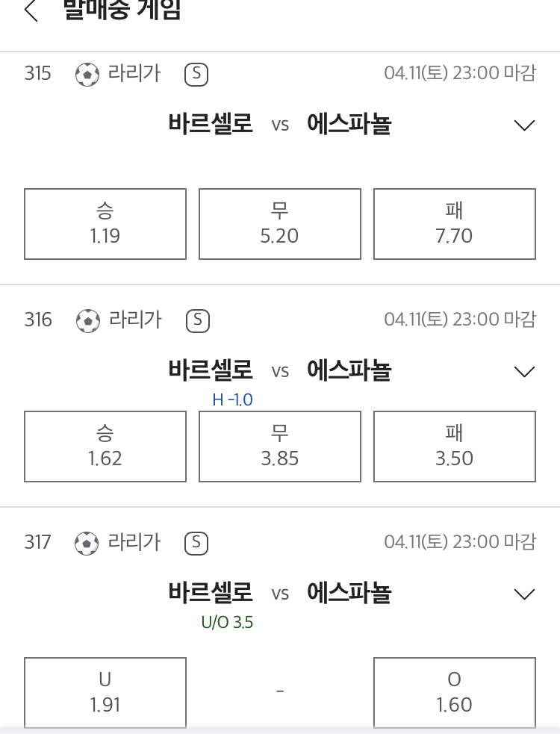Tap the S badge on game 316

tap(198, 320)
